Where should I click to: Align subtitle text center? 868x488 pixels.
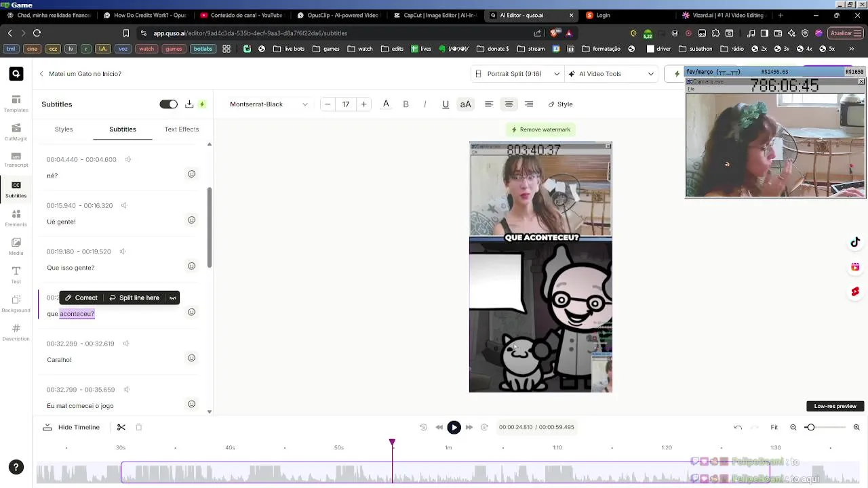click(x=509, y=104)
